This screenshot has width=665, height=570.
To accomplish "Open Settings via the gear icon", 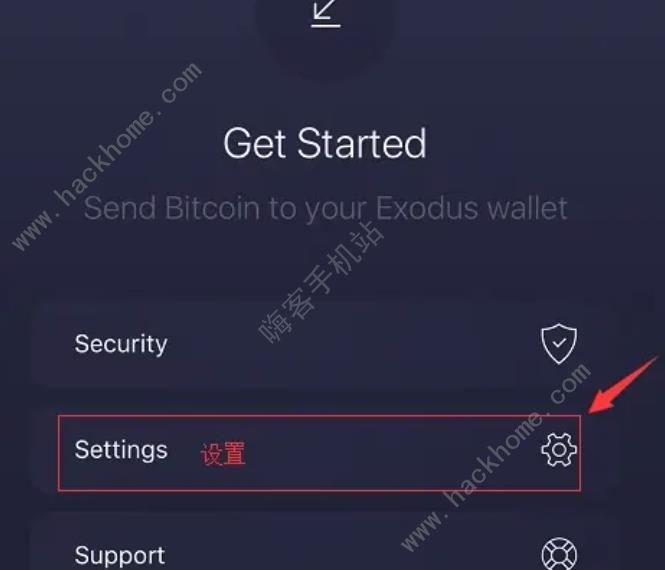I will click(559, 450).
